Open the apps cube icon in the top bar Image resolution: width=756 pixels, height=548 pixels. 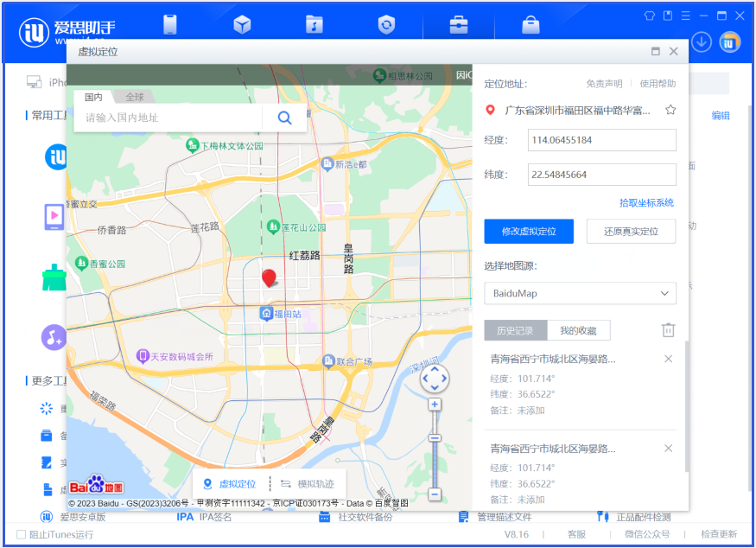[242, 24]
